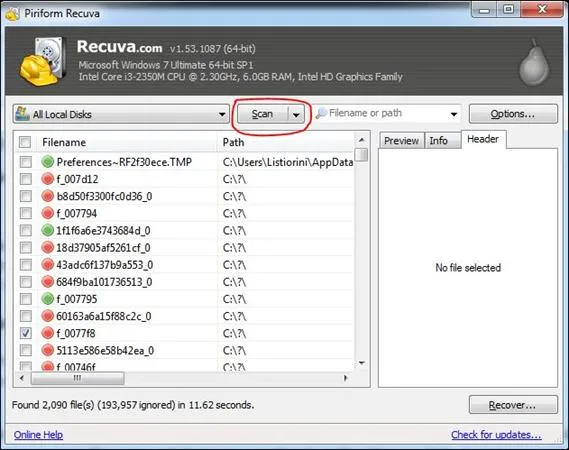Screen dimensions: 569x450
Task: Toggle the select-all checkbox in Filename header
Action: pyautogui.click(x=25, y=142)
